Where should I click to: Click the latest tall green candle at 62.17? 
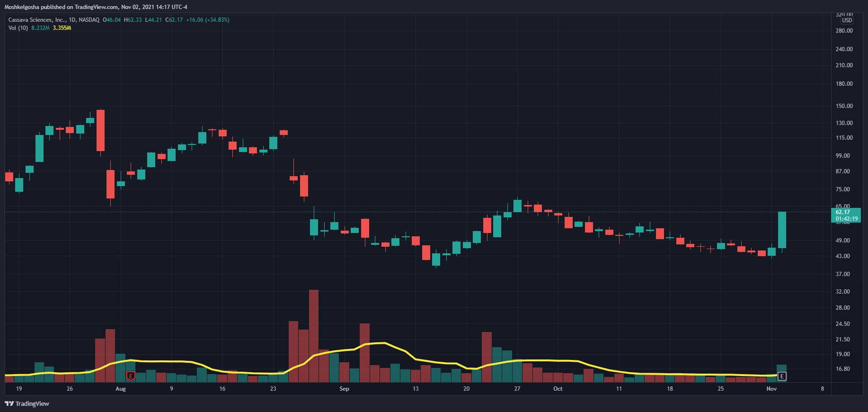782,230
